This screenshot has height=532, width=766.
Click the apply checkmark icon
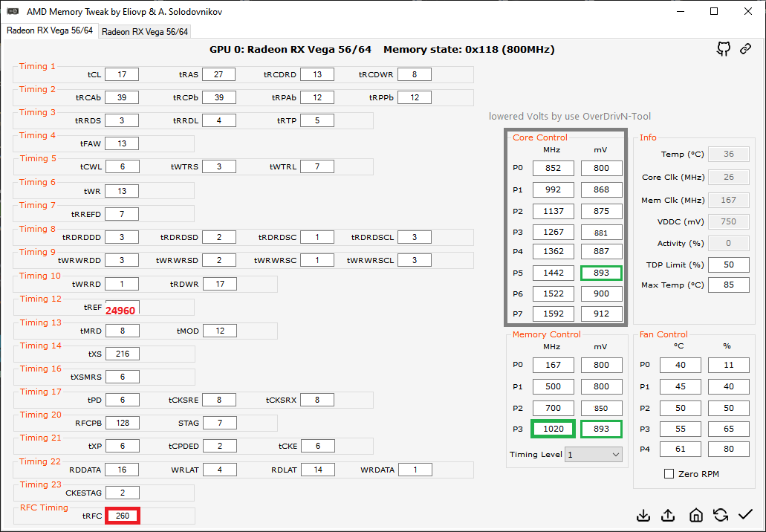coord(745,514)
